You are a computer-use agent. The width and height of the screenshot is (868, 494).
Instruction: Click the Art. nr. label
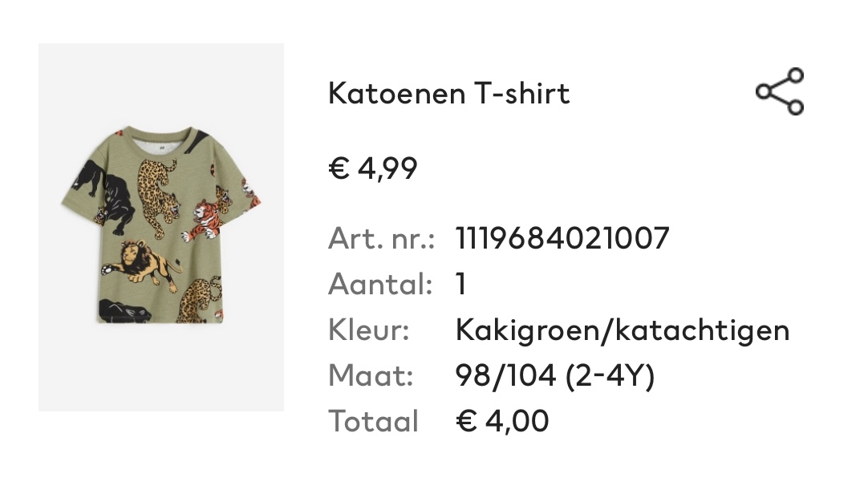click(x=381, y=239)
